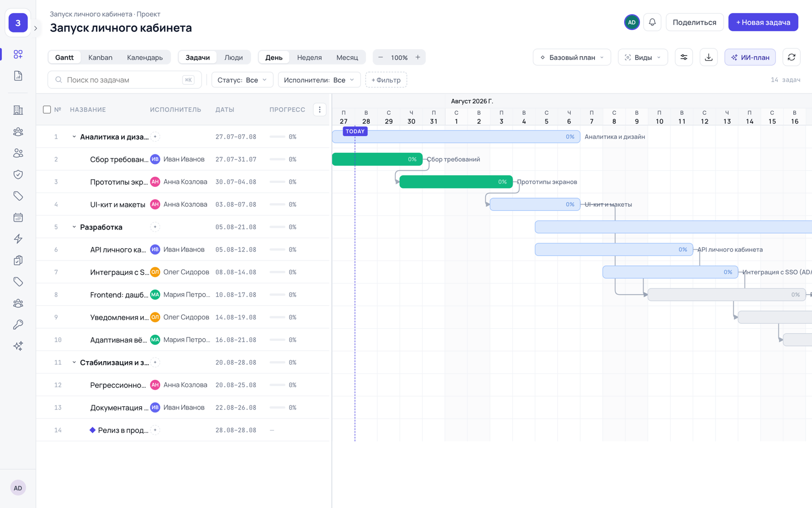Open the Статус: Все dropdown

[x=242, y=80]
